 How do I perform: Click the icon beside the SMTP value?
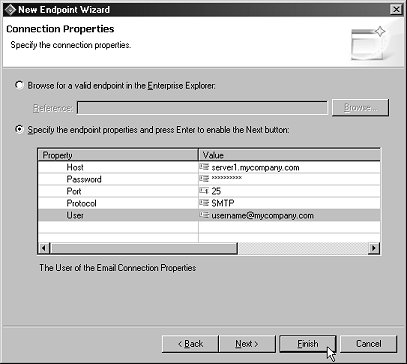pos(204,203)
